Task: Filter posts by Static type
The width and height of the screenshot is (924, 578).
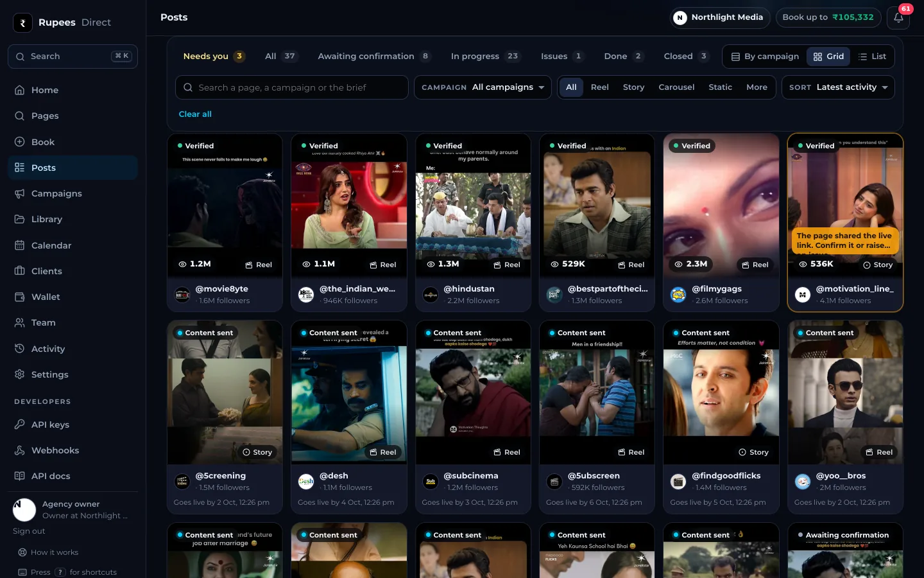Action: 720,87
